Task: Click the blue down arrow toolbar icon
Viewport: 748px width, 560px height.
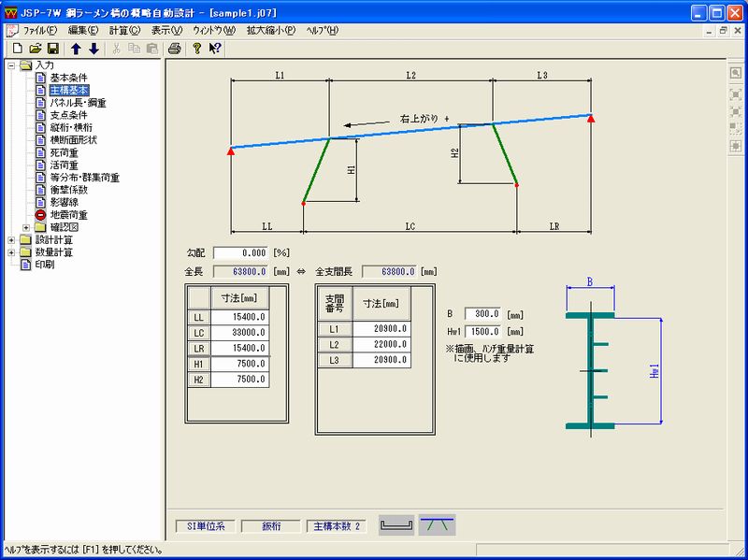Action: click(x=93, y=49)
